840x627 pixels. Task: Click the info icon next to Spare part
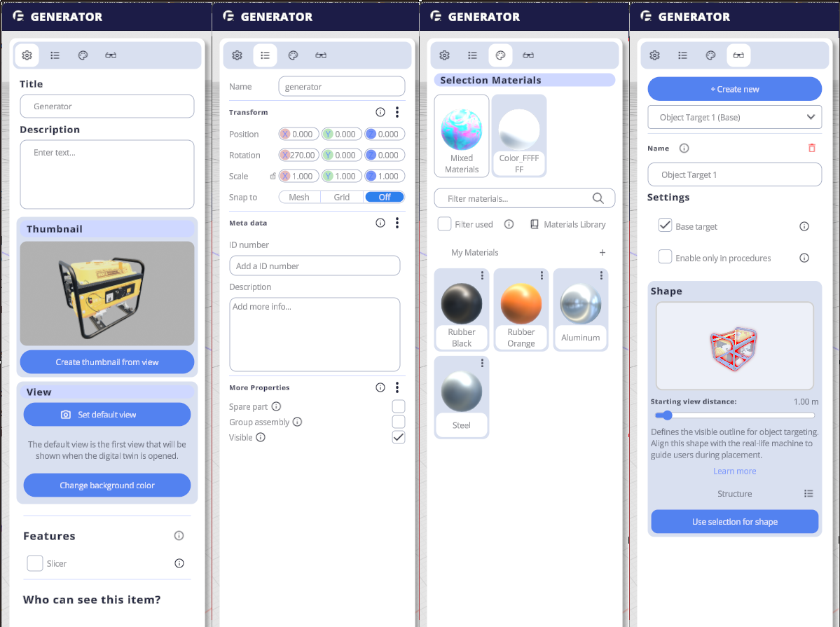click(276, 406)
